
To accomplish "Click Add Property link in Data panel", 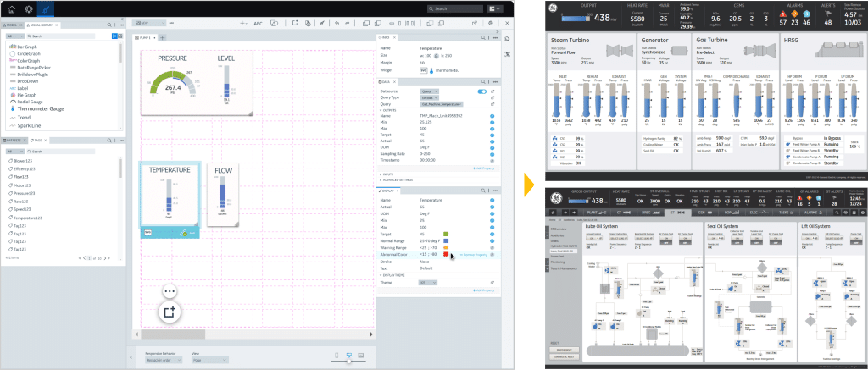I will tap(484, 168).
